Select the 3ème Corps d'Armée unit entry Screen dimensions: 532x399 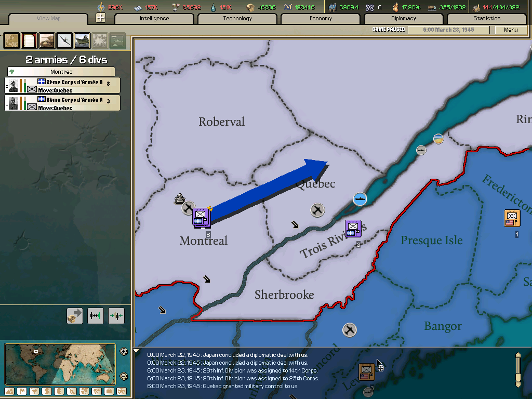[x=62, y=102]
